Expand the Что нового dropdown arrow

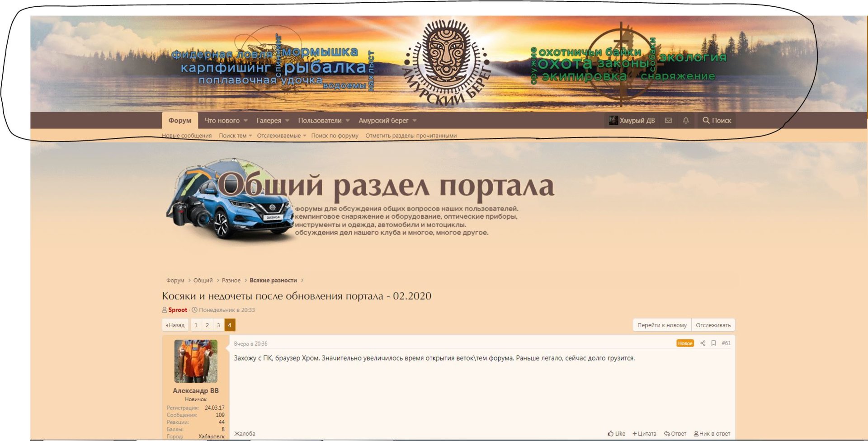click(245, 121)
